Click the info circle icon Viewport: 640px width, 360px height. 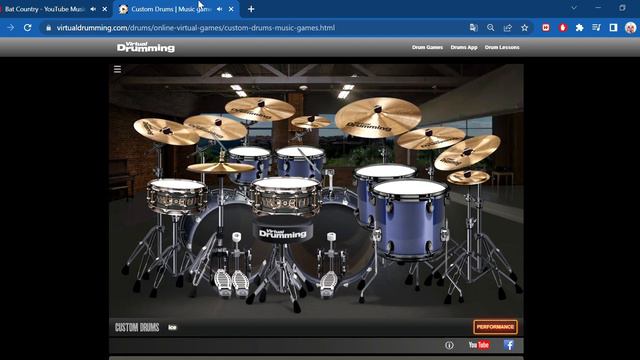tap(449, 345)
